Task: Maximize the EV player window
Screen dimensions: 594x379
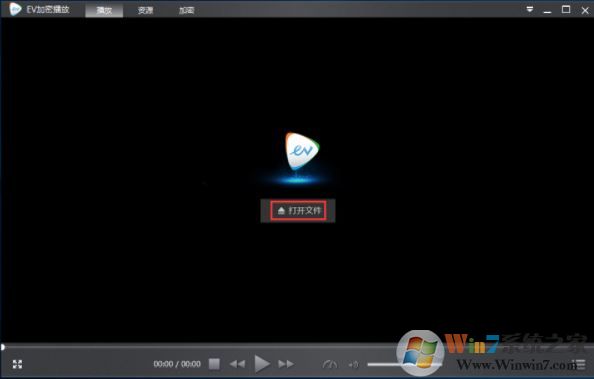Action: [x=566, y=9]
